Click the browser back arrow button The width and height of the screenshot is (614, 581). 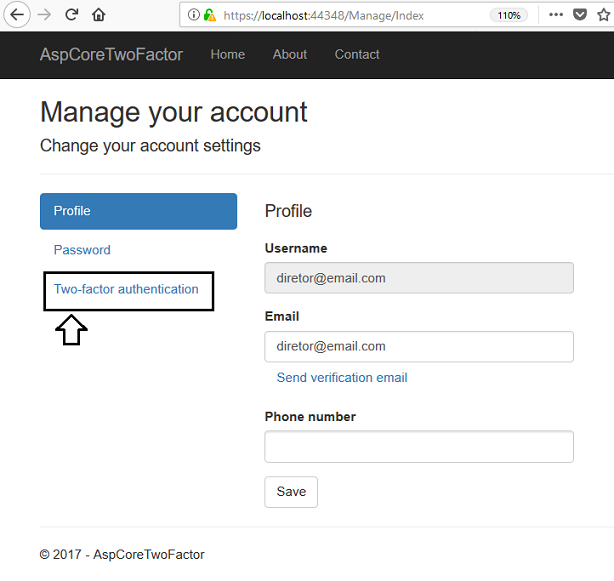click(17, 15)
